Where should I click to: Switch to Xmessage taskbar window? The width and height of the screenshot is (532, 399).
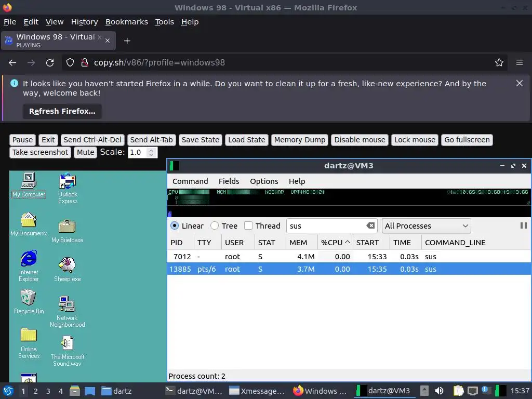click(x=257, y=391)
